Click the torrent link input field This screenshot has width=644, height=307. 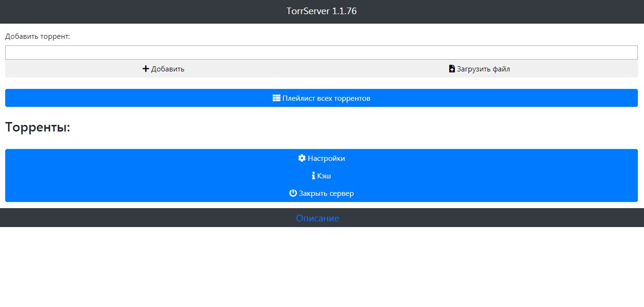(x=322, y=53)
